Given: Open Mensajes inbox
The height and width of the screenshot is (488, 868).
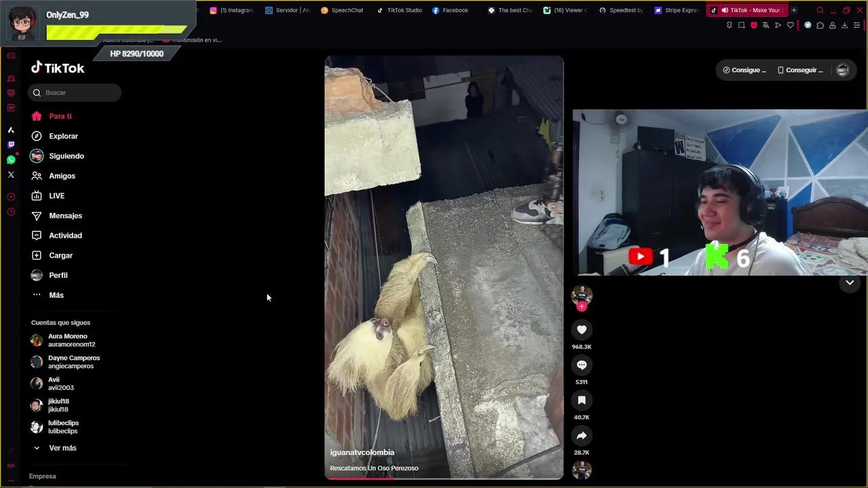Looking at the screenshot, I should pyautogui.click(x=56, y=216).
